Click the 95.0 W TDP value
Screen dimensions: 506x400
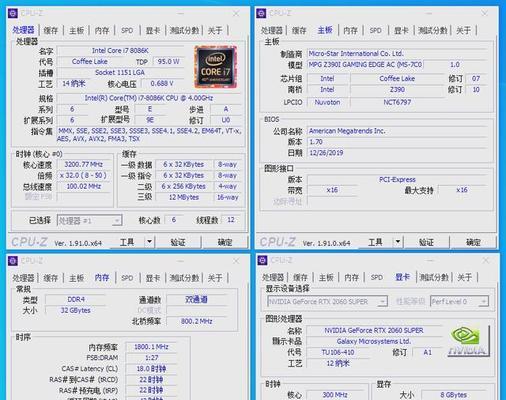click(x=168, y=62)
